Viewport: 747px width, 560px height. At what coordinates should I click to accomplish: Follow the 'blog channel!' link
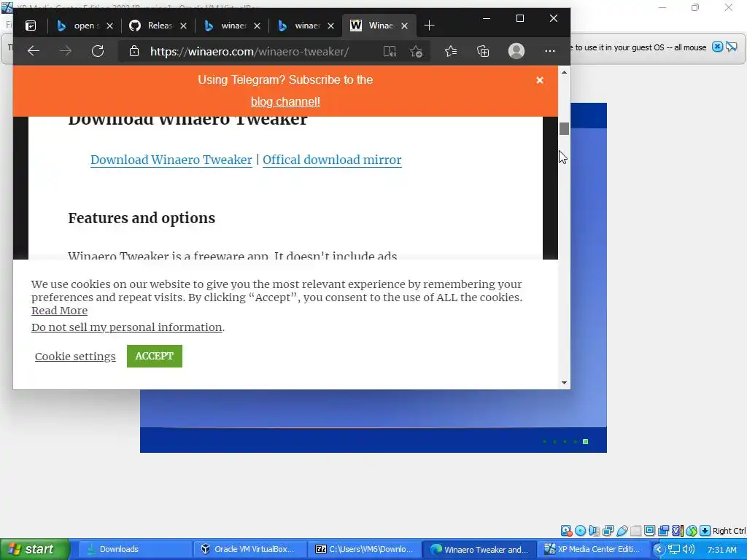(285, 102)
